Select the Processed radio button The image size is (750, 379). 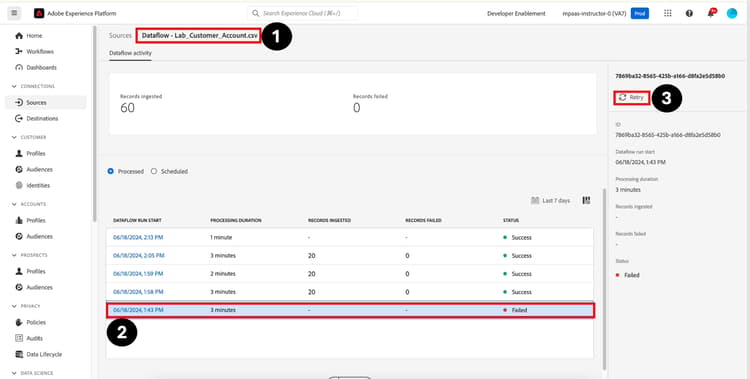(x=111, y=171)
